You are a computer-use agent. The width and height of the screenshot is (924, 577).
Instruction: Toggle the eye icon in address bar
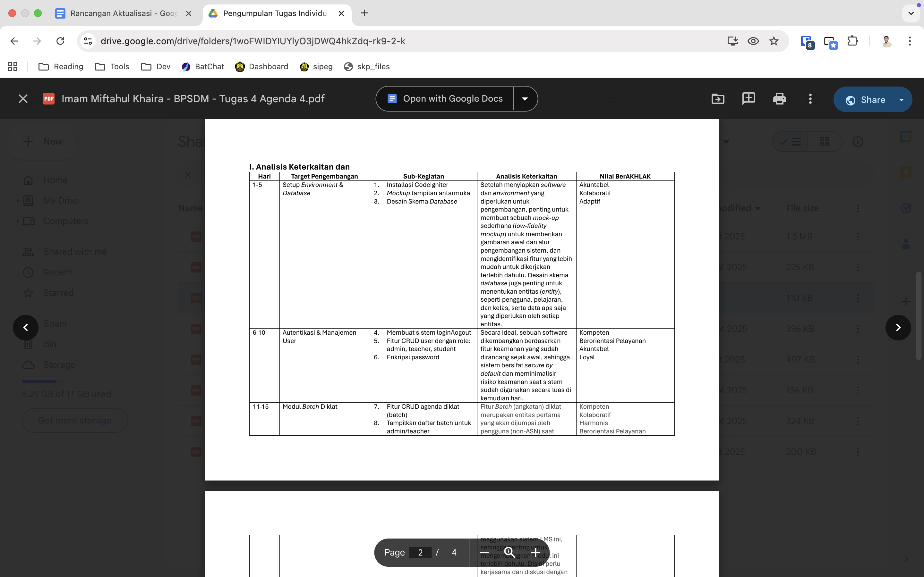pos(753,41)
